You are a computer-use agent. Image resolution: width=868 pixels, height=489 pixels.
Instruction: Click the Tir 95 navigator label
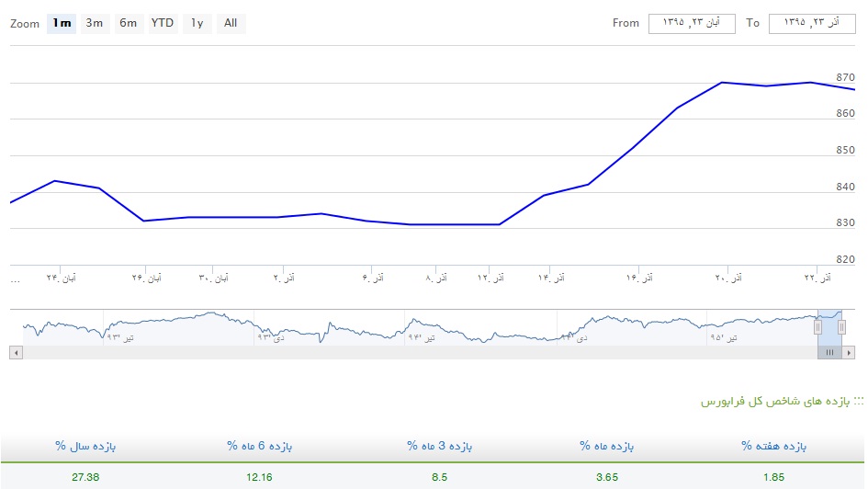point(724,337)
